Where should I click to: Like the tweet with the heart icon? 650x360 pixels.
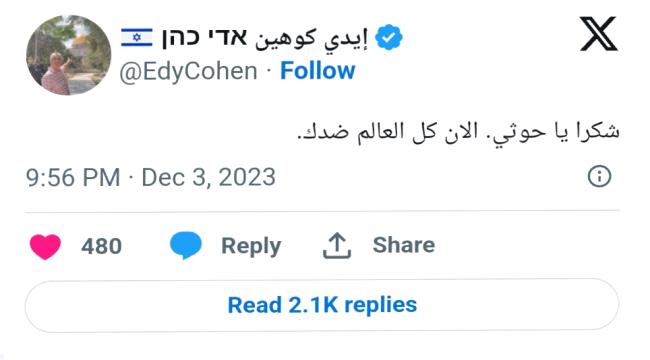(45, 246)
